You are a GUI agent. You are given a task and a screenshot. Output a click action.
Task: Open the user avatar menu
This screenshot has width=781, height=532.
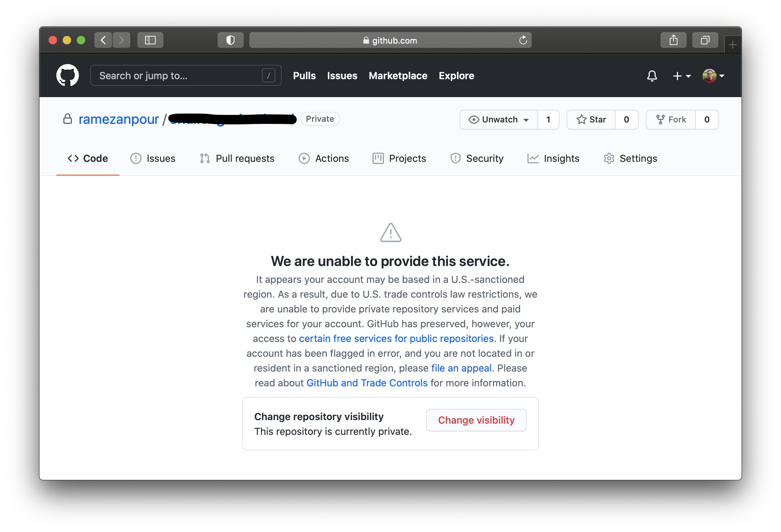tap(713, 76)
